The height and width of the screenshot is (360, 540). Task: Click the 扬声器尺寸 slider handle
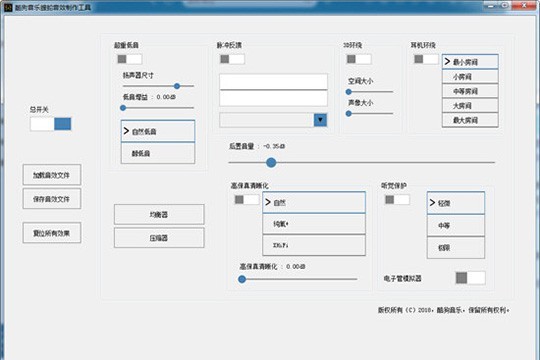177,86
